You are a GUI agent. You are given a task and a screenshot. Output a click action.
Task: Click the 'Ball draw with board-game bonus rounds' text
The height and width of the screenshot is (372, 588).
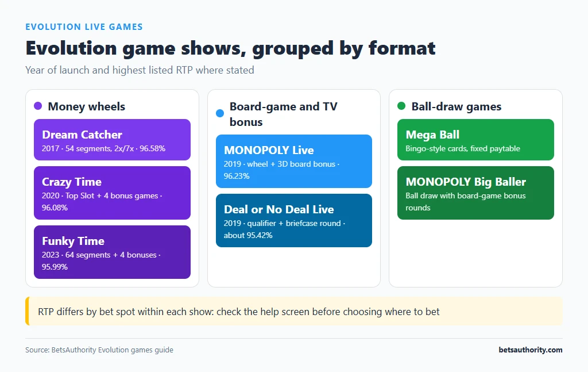coord(465,202)
